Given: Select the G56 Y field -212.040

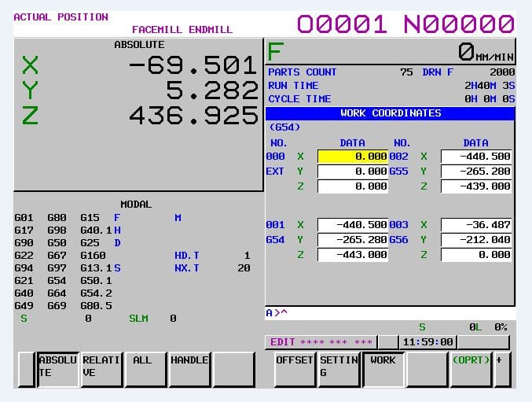Looking at the screenshot, I should [476, 240].
